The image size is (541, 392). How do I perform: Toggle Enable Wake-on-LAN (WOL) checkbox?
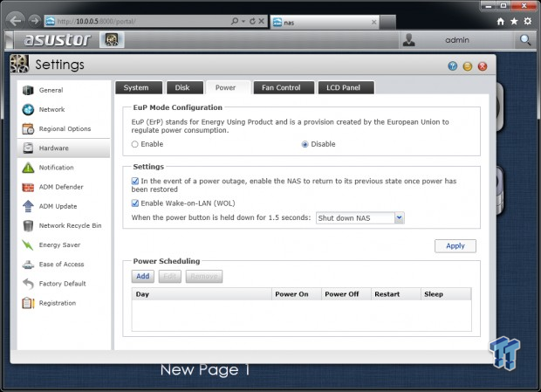click(135, 203)
